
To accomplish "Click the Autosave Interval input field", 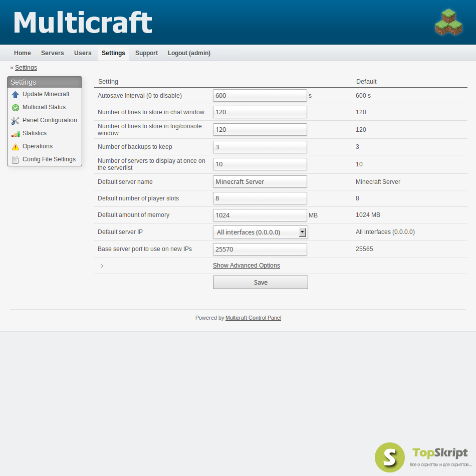I will tap(260, 95).
